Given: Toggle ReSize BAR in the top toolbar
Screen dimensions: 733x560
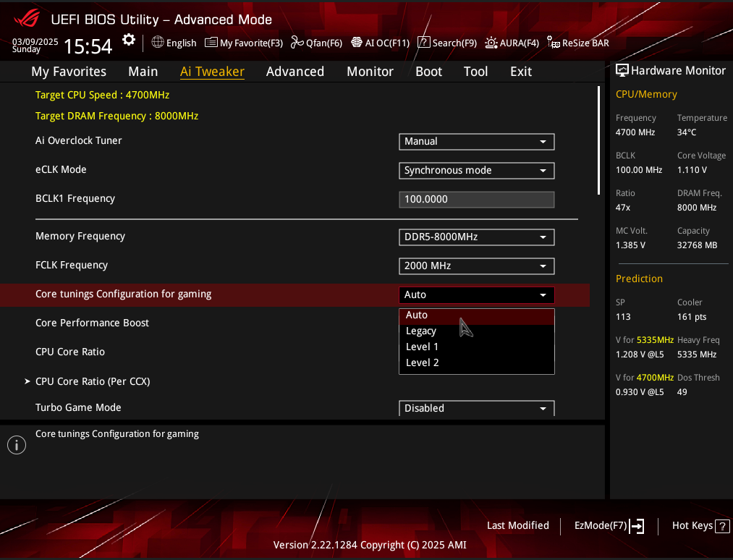Looking at the screenshot, I should (x=578, y=43).
